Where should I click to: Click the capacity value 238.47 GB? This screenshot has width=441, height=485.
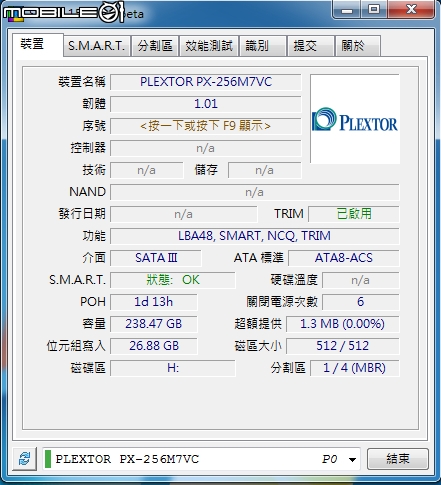[x=154, y=324]
